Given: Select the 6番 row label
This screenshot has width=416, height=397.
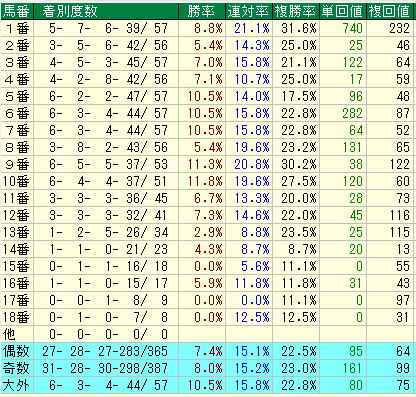Looking at the screenshot, I should 17,114.
